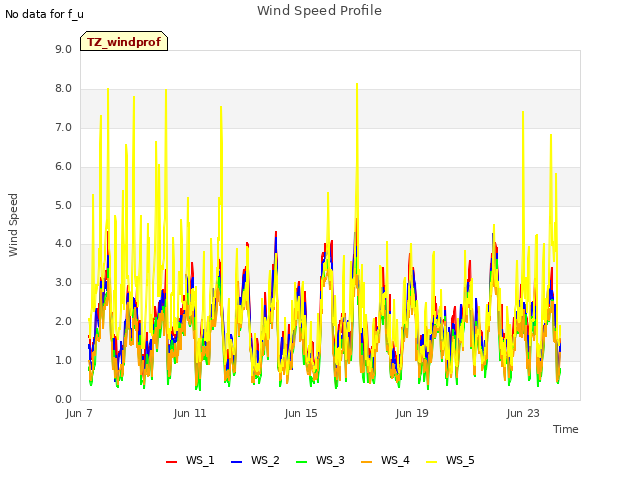The height and width of the screenshot is (480, 640).
Task: Click the 4.0 y-axis tick label
Action: click(x=63, y=244)
